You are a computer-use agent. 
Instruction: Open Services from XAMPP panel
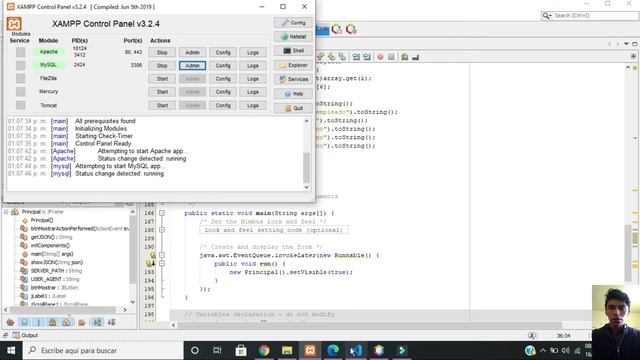point(293,79)
